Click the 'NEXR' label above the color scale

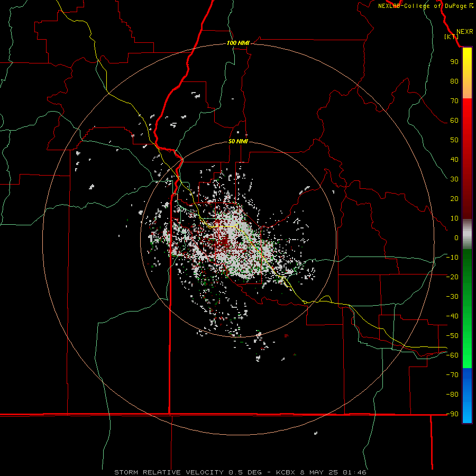click(464, 32)
